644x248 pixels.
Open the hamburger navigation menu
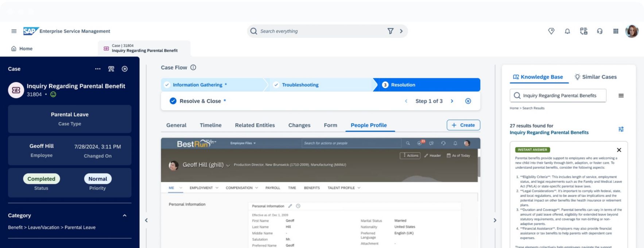pyautogui.click(x=14, y=31)
